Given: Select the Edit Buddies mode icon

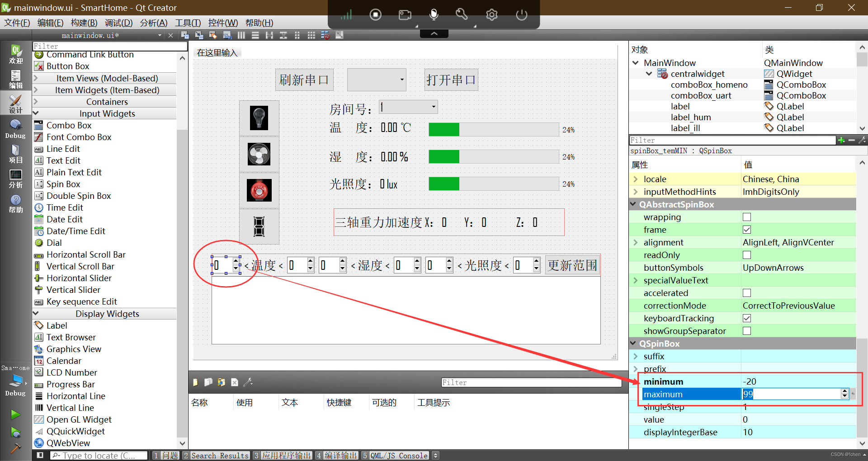Looking at the screenshot, I should 213,35.
